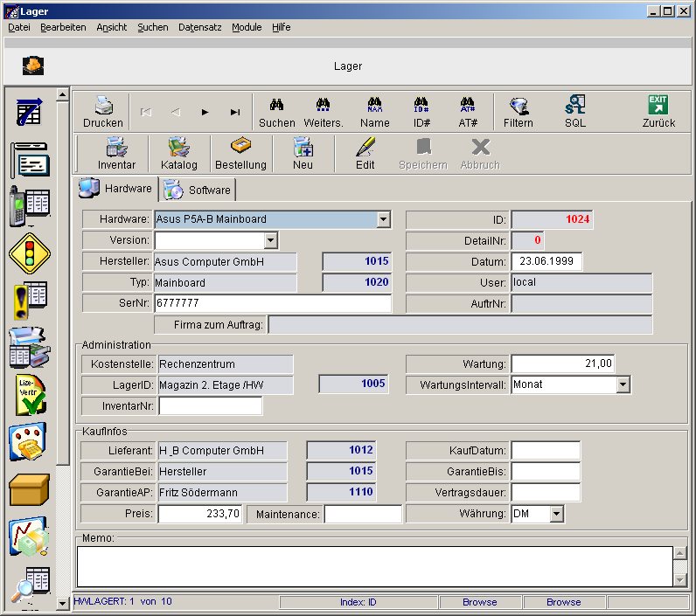This screenshot has width=696, height=616.
Task: Click traffic light icon in sidebar
Action: click(30, 252)
